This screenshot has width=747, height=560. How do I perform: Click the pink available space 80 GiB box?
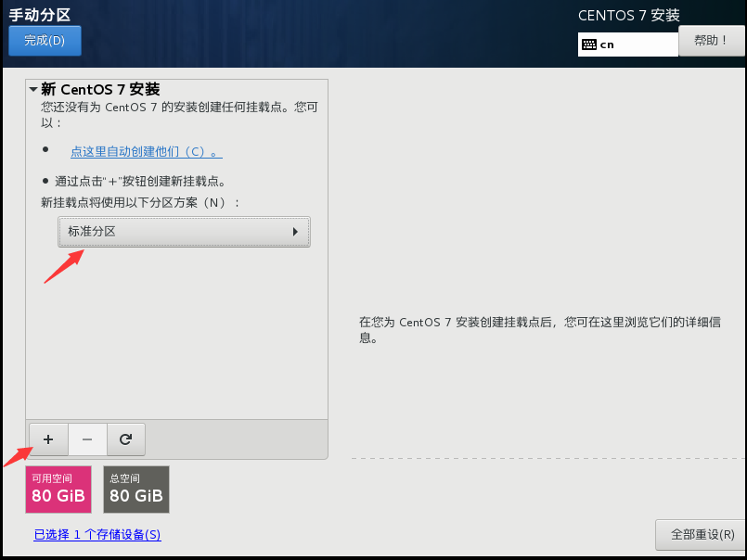(58, 490)
